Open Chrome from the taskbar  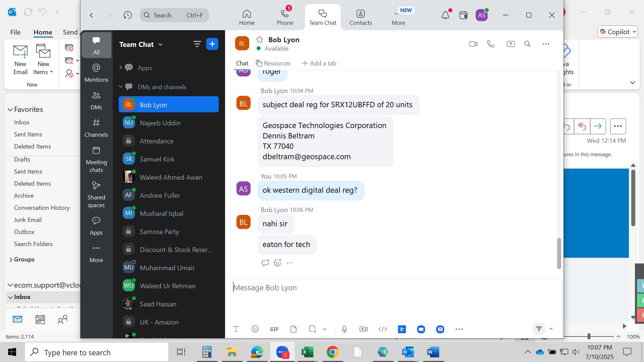click(332, 352)
